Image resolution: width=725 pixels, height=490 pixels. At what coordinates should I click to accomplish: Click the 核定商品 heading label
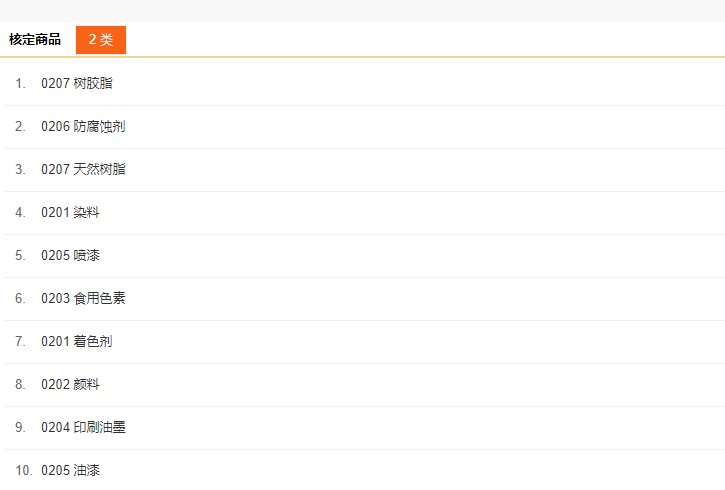click(x=35, y=40)
